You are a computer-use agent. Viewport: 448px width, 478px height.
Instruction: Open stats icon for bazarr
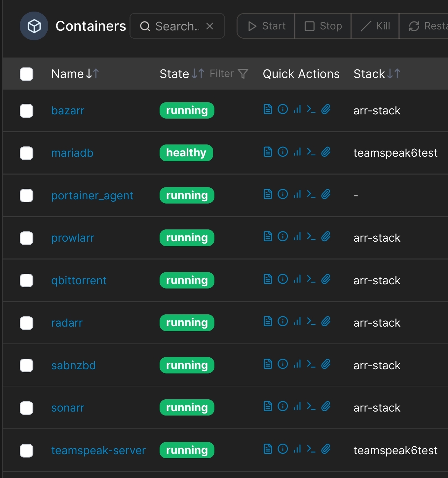click(x=297, y=109)
